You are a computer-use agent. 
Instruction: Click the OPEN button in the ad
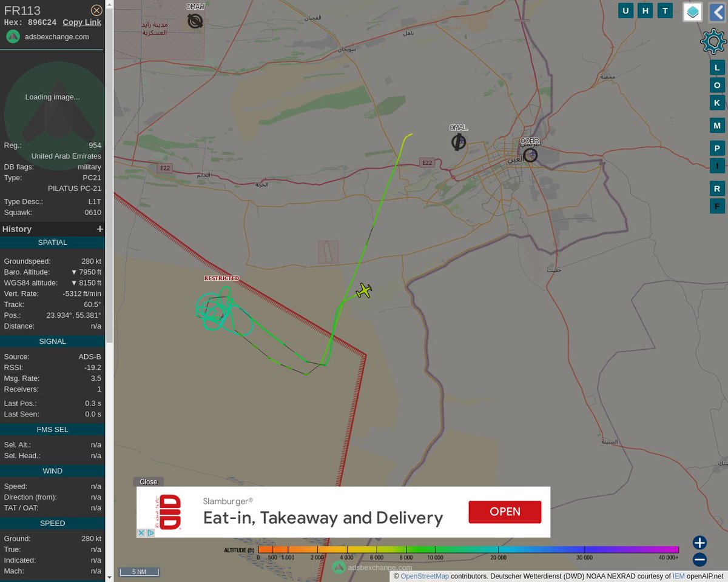505,512
